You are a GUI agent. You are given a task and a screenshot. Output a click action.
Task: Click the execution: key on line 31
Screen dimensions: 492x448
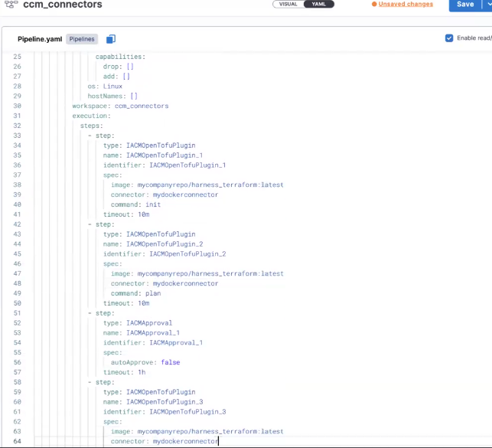tap(91, 116)
